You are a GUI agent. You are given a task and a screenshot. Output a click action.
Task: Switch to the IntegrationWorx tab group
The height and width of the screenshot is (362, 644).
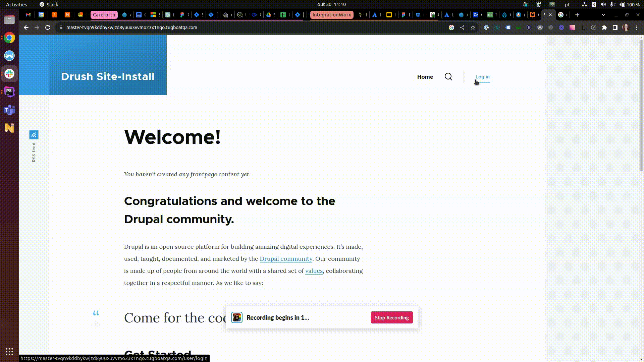point(331,15)
